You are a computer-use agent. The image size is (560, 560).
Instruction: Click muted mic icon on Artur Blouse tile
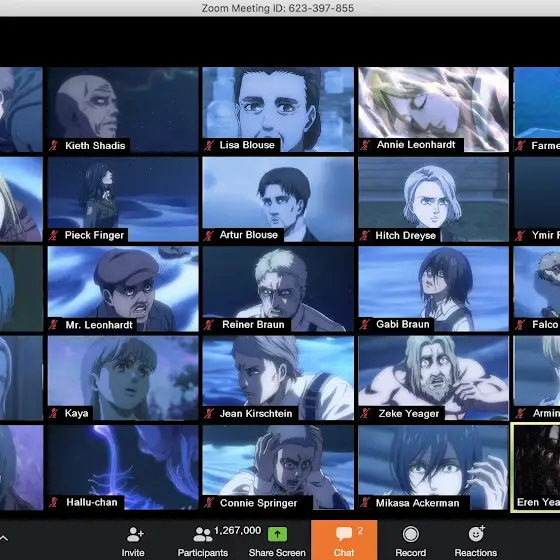(209, 235)
